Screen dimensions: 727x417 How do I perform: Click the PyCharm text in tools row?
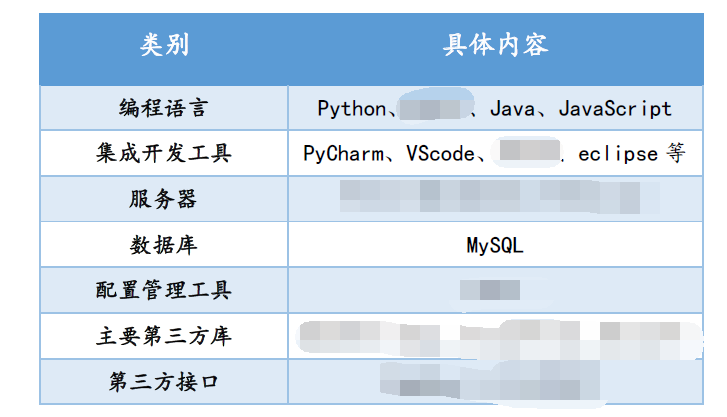click(344, 154)
